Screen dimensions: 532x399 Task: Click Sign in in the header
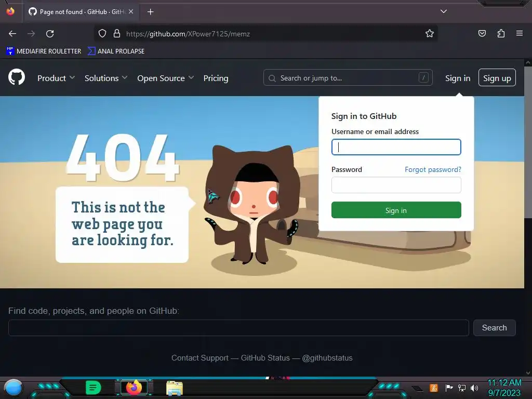coord(458,78)
